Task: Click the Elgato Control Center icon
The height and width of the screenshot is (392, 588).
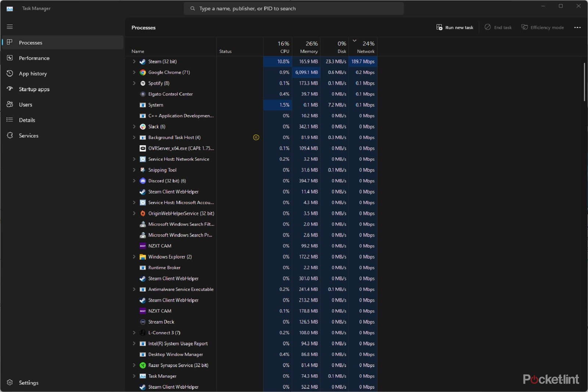Action: pos(143,94)
